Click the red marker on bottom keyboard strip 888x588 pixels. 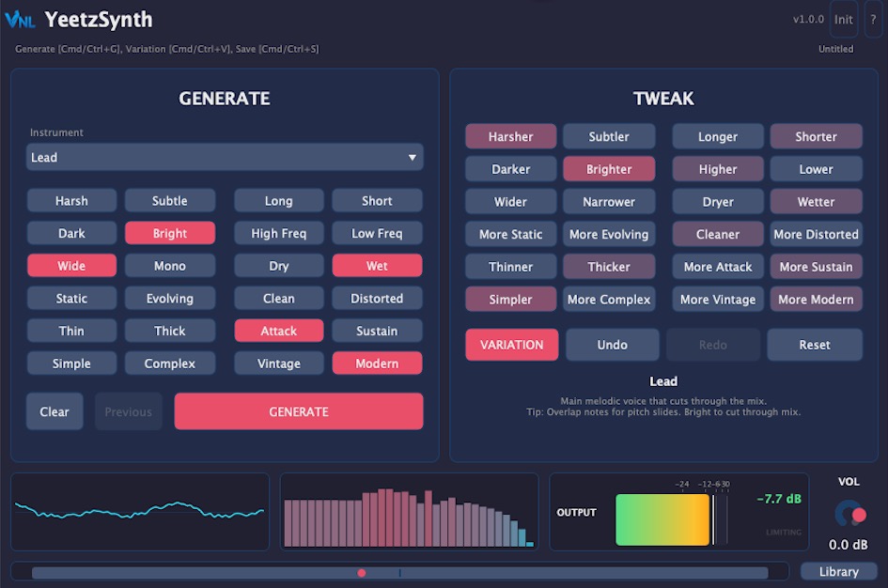pyautogui.click(x=362, y=572)
